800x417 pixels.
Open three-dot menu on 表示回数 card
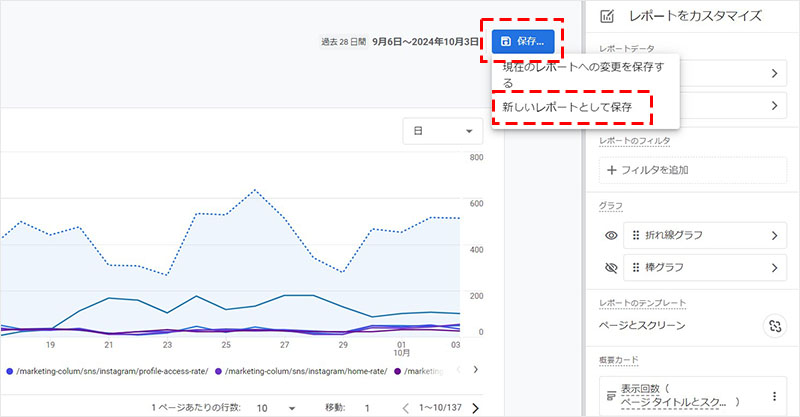773,396
